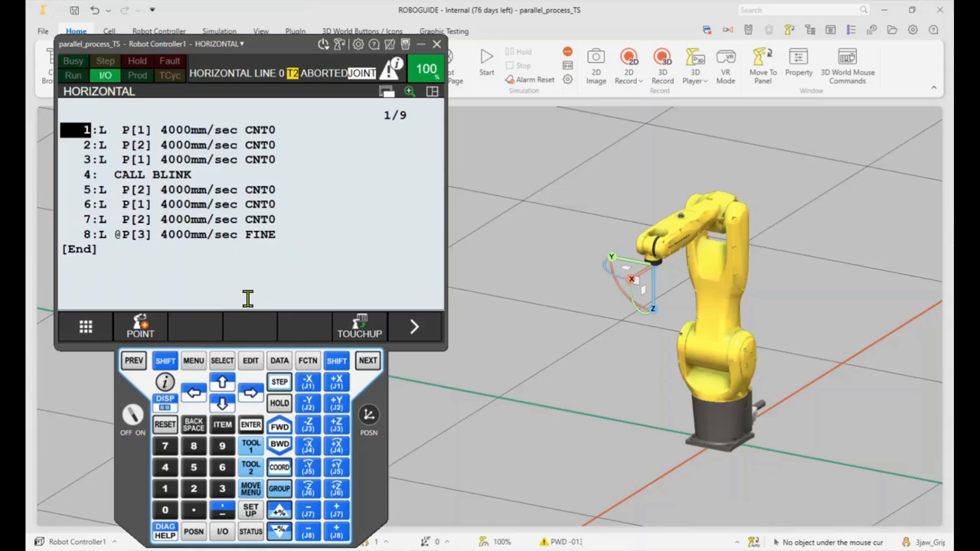Click the pendant ENTER key
Screen dimensions: 980x551
click(x=250, y=425)
